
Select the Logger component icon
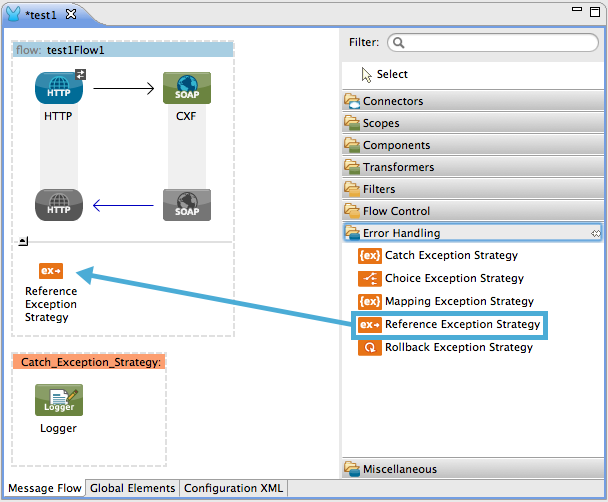pyautogui.click(x=59, y=400)
